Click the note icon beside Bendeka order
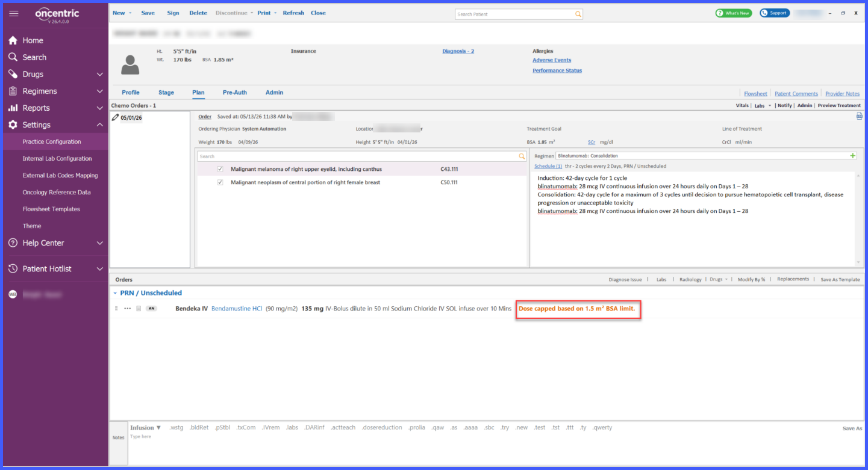Image resolution: width=868 pixels, height=470 pixels. 139,309
